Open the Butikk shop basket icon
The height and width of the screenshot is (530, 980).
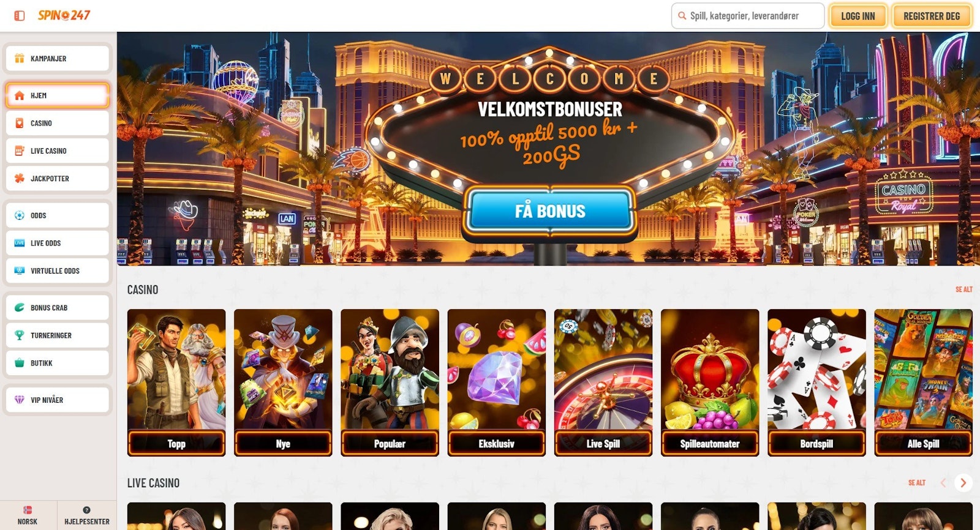pos(20,363)
